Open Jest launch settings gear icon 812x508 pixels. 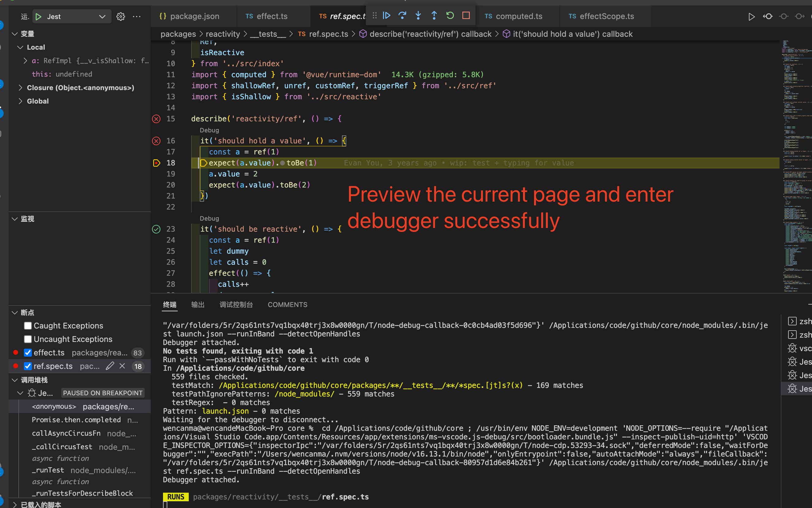(121, 16)
